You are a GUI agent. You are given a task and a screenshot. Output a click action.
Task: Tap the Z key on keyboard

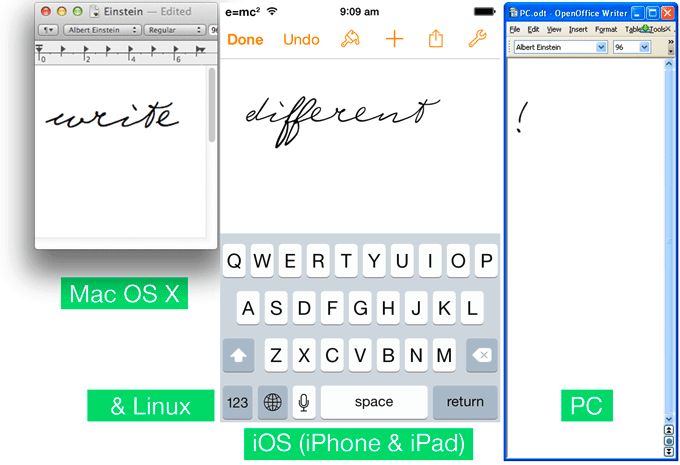(x=276, y=355)
